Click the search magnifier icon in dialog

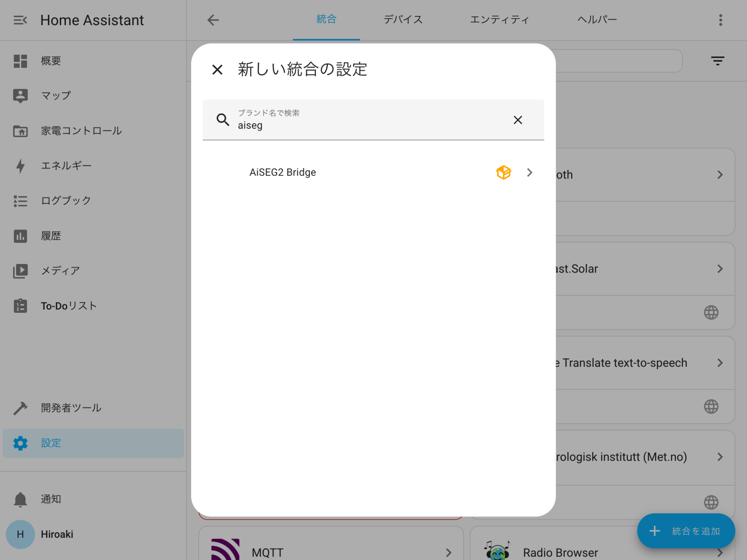[x=223, y=119]
